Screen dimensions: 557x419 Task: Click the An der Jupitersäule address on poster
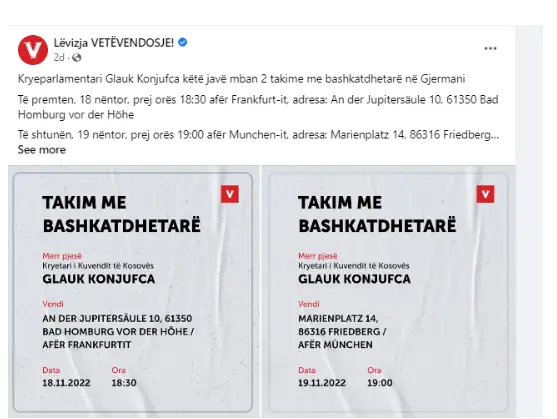[x=118, y=332]
